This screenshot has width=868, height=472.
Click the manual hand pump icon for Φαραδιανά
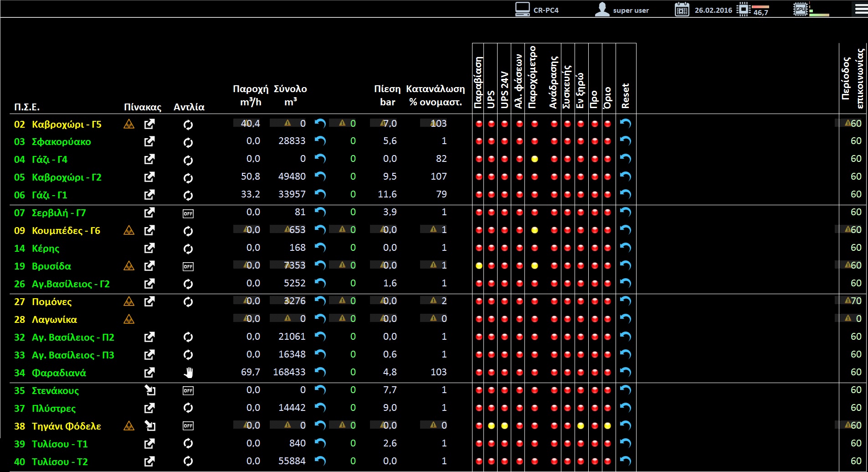point(188,373)
